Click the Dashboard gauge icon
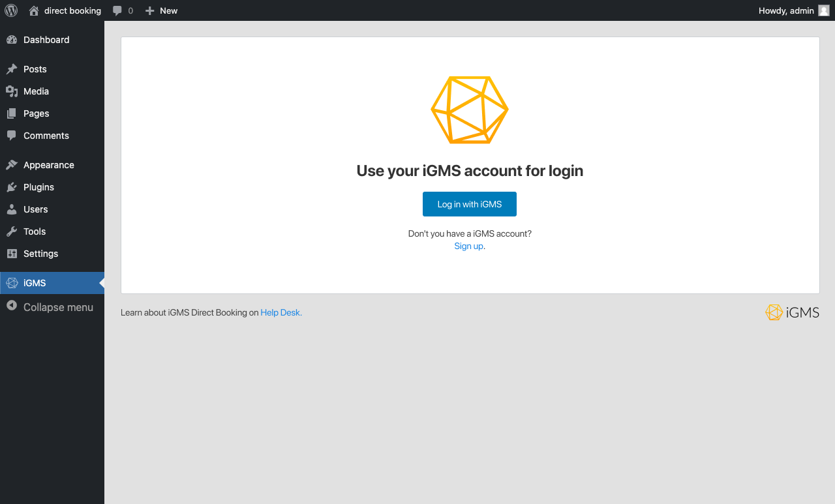Image resolution: width=835 pixels, height=504 pixels. click(12, 40)
